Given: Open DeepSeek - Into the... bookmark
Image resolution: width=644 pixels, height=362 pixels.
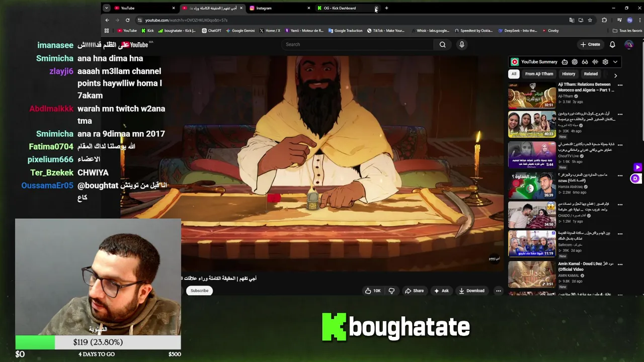Looking at the screenshot, I should click(x=517, y=31).
